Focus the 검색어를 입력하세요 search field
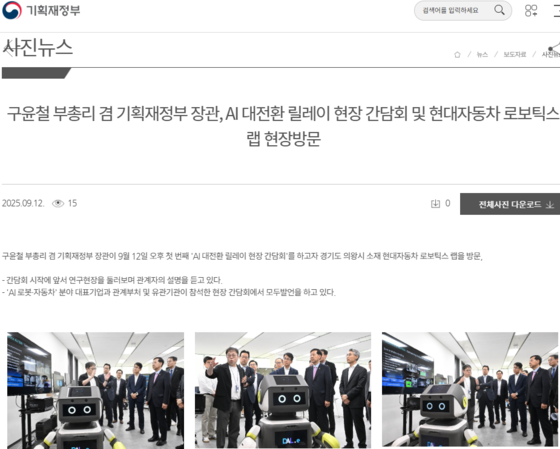This screenshot has height=449, width=560. pyautogui.click(x=451, y=10)
